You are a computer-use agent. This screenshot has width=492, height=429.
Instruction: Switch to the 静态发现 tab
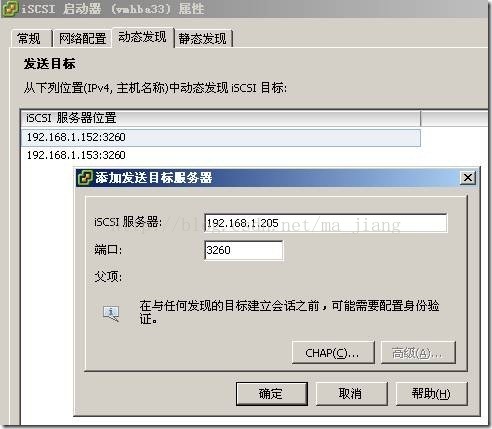(x=203, y=39)
